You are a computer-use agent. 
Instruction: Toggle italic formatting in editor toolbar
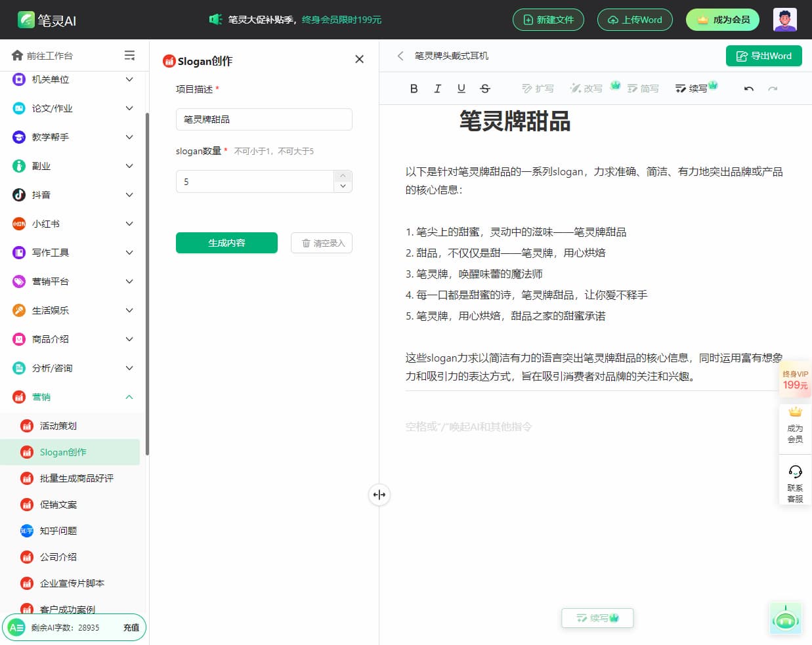point(438,89)
